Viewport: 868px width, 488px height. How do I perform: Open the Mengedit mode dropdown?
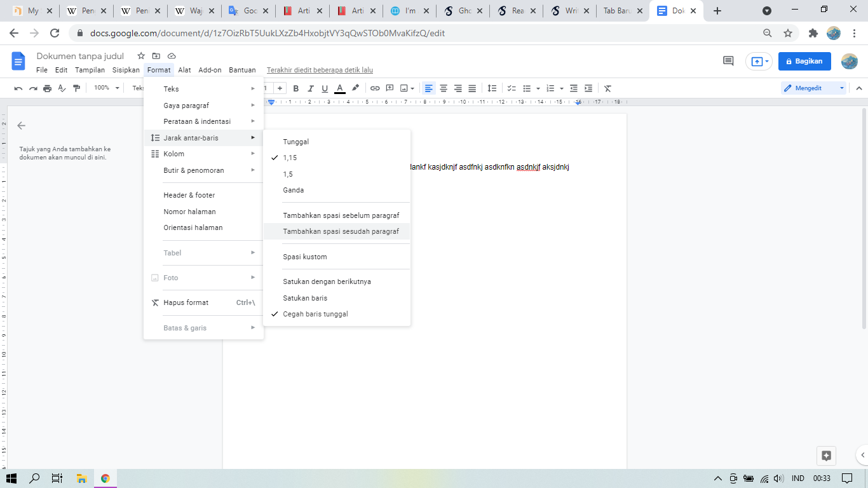coord(813,88)
